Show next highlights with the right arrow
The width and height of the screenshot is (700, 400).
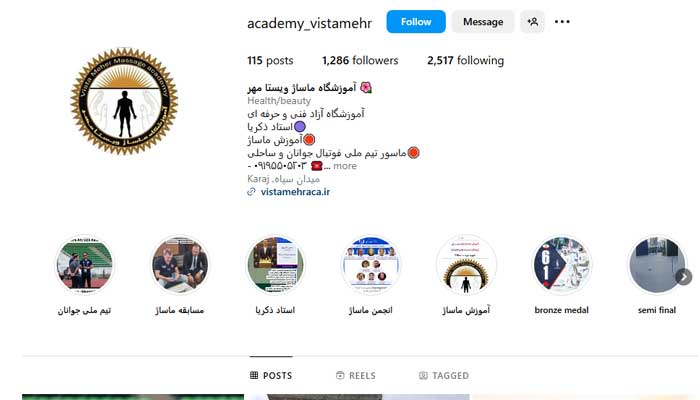click(x=684, y=277)
